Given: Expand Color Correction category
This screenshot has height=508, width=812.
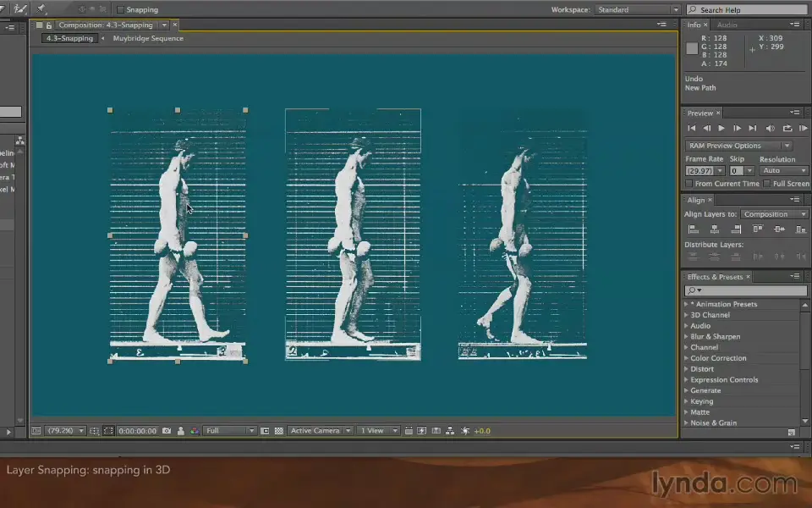Looking at the screenshot, I should coord(686,358).
